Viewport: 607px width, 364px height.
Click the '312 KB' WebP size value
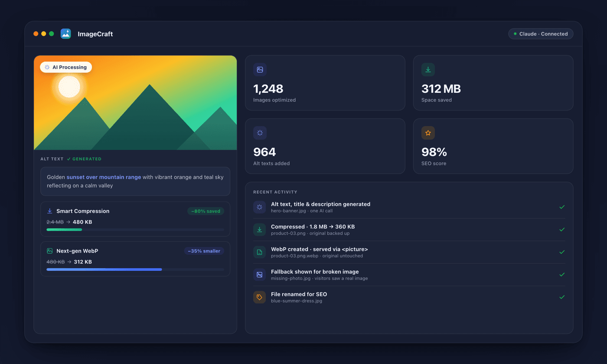click(83, 262)
